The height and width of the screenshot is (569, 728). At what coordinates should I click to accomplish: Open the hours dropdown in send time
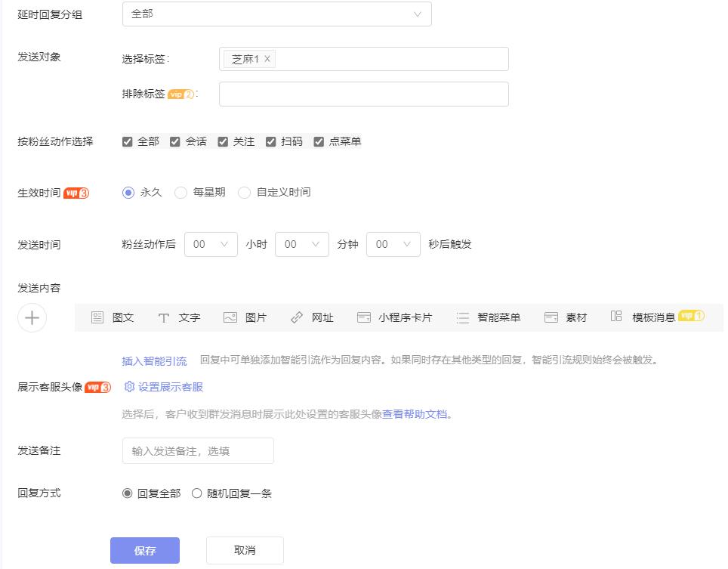[x=213, y=244]
